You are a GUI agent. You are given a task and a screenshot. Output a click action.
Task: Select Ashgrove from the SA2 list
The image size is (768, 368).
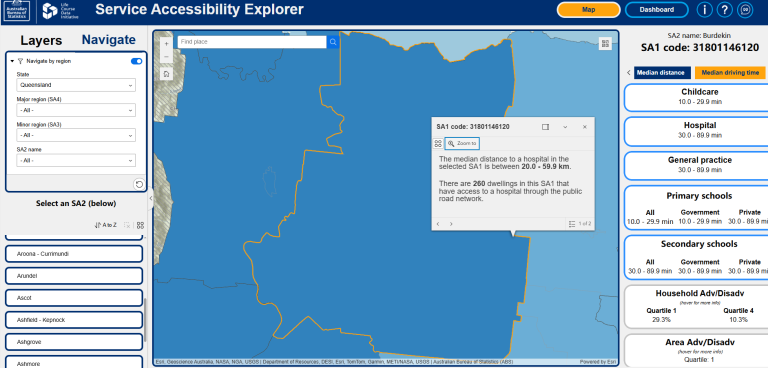(74, 342)
